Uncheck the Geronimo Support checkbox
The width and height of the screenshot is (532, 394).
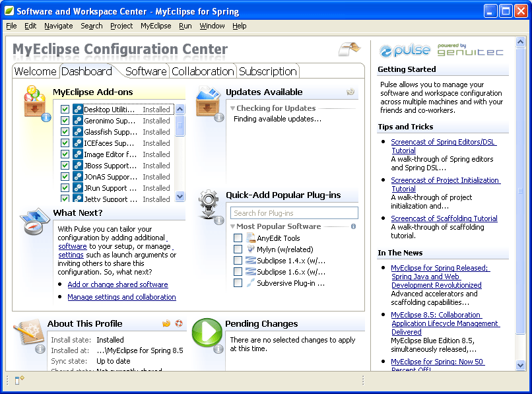click(65, 121)
